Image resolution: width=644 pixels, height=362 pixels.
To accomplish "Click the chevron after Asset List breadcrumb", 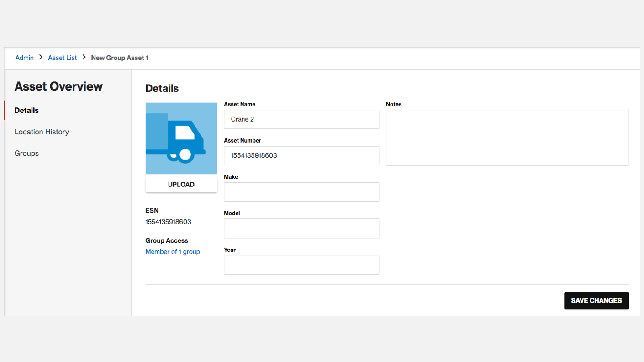I will [x=84, y=58].
